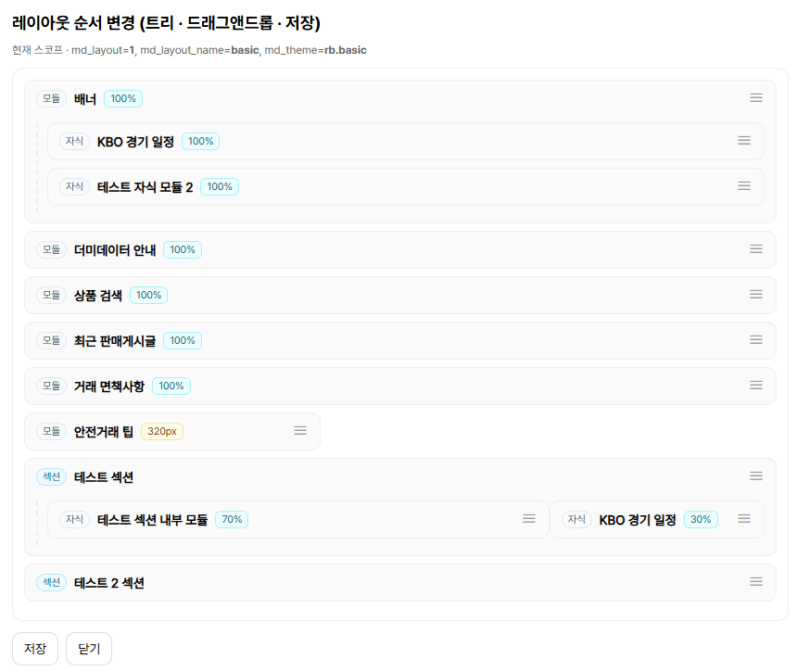This screenshot has width=797, height=672.
Task: Click the drag handle of 안전거래 팁 module
Action: click(300, 431)
